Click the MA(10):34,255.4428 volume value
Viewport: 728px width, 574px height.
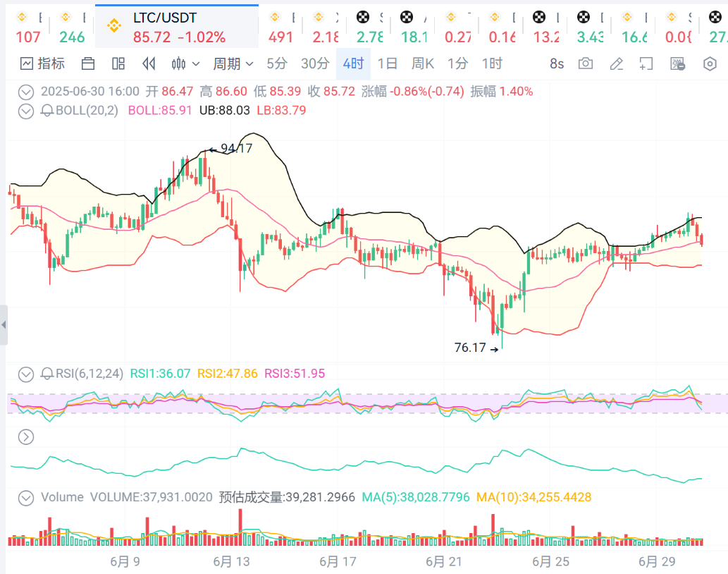coord(534,497)
